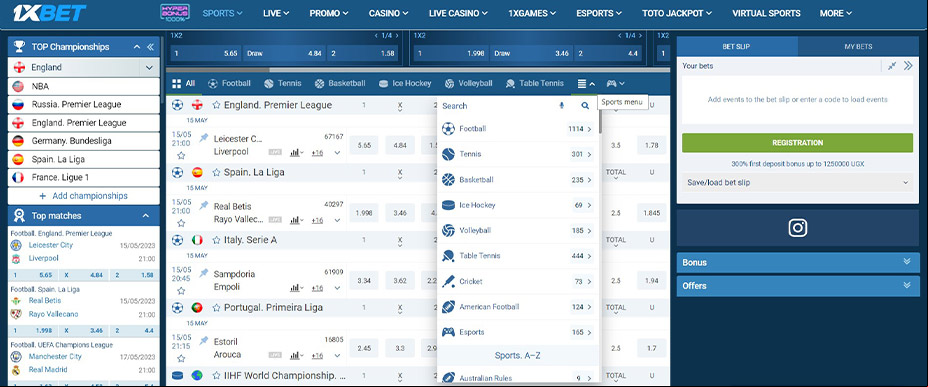Expand markets chevron for Leicester vs Liverpool
928x387 pixels.
tap(337, 153)
